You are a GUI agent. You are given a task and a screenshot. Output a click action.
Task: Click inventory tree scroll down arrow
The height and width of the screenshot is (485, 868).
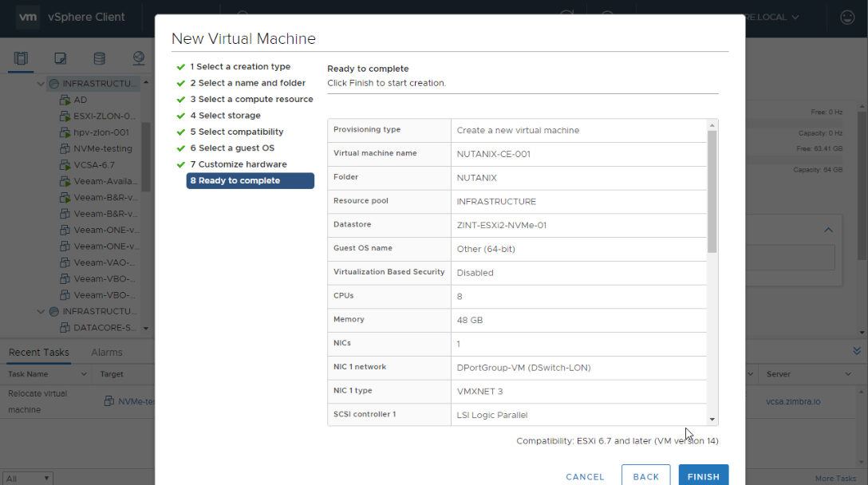pos(145,329)
